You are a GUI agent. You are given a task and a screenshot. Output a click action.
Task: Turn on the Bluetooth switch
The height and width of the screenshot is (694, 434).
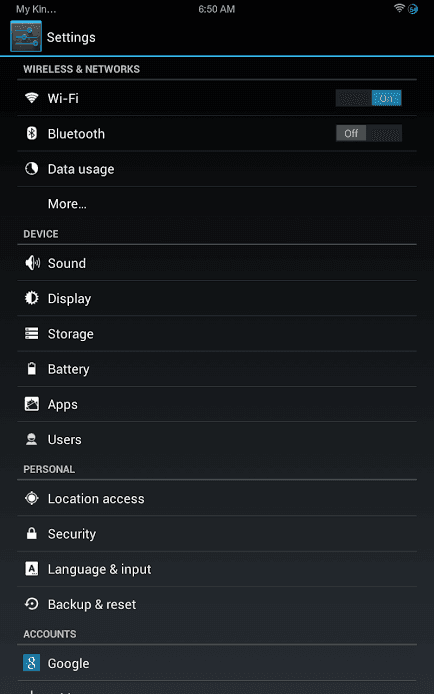click(369, 133)
